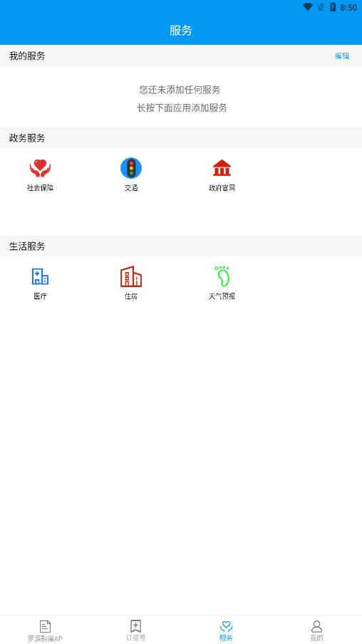Open the 政府官网 government building icon

click(222, 168)
